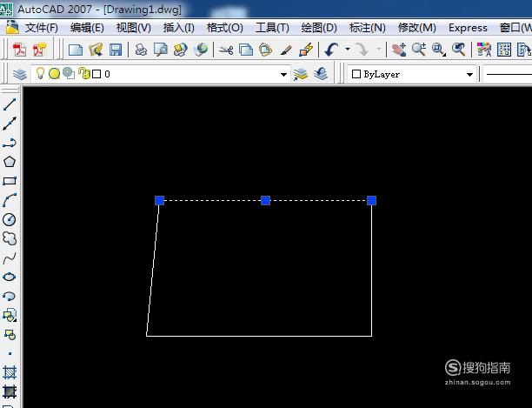The height and width of the screenshot is (408, 532).
Task: Open the 格式(O) menu
Action: pyautogui.click(x=225, y=28)
